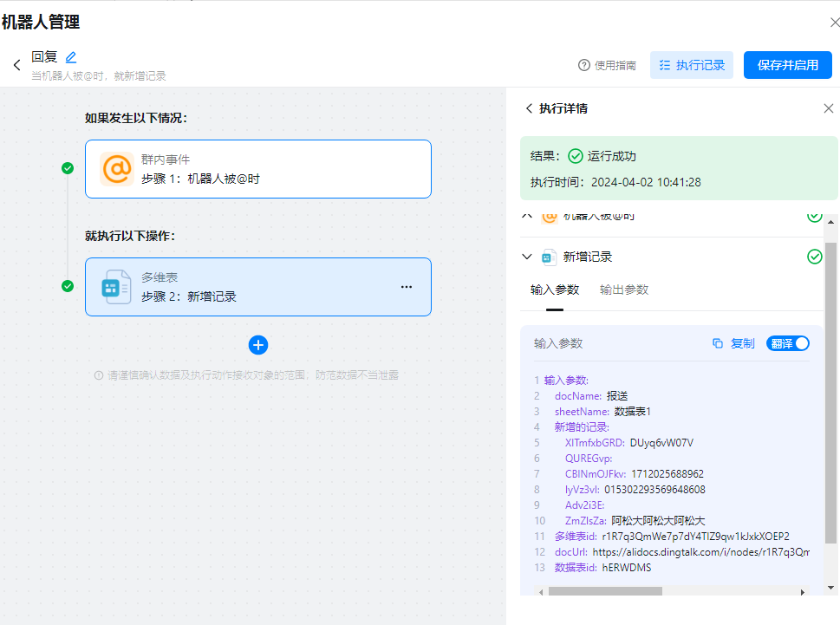Image resolution: width=840 pixels, height=625 pixels.
Task: Click the Adv2i3E: parameter key
Action: [584, 505]
